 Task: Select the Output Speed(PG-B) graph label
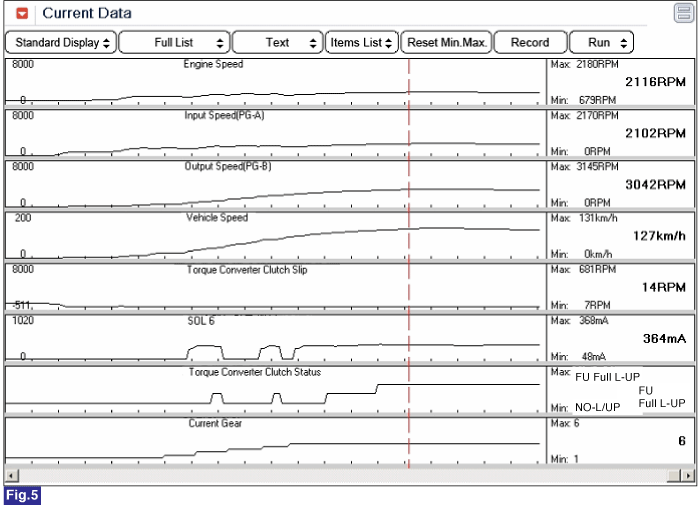(x=228, y=167)
